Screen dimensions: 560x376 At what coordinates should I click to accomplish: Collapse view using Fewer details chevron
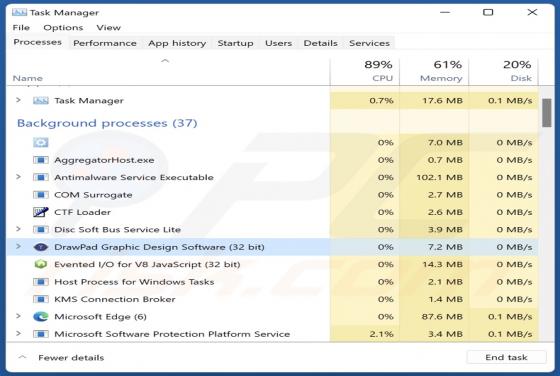coord(22,357)
